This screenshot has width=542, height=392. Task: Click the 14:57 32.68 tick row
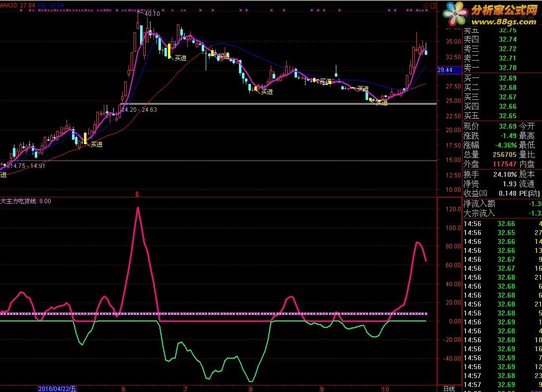tap(502, 376)
